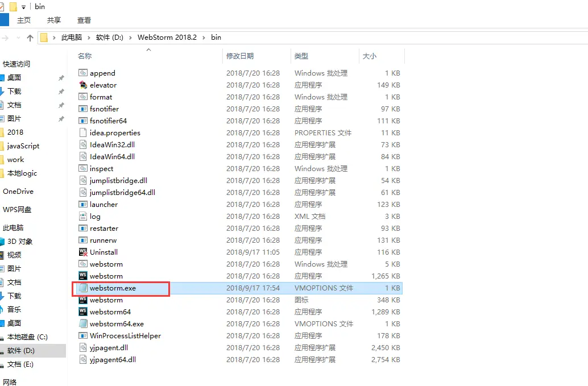Open javaScript folder in quick access

coord(23,146)
